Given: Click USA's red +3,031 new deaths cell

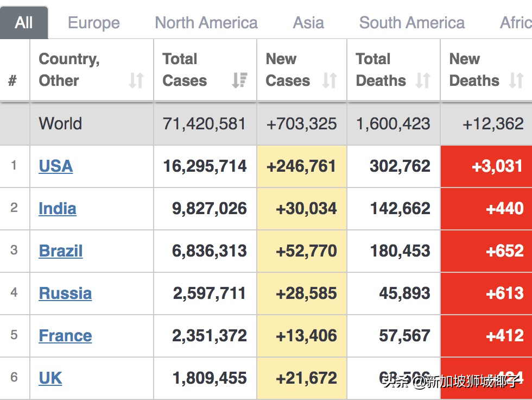Looking at the screenshot, I should pyautogui.click(x=486, y=166).
